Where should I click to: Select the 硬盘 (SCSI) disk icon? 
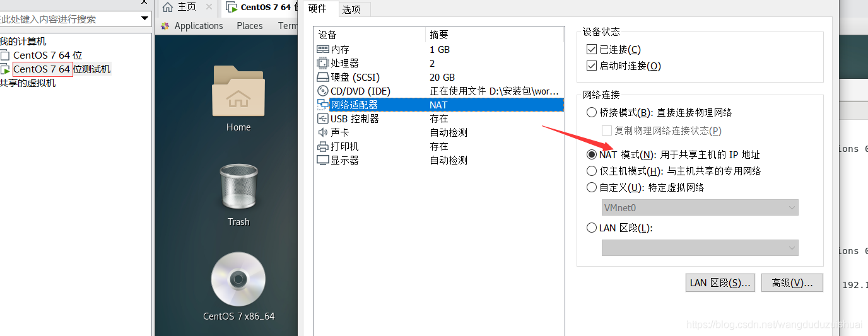322,77
